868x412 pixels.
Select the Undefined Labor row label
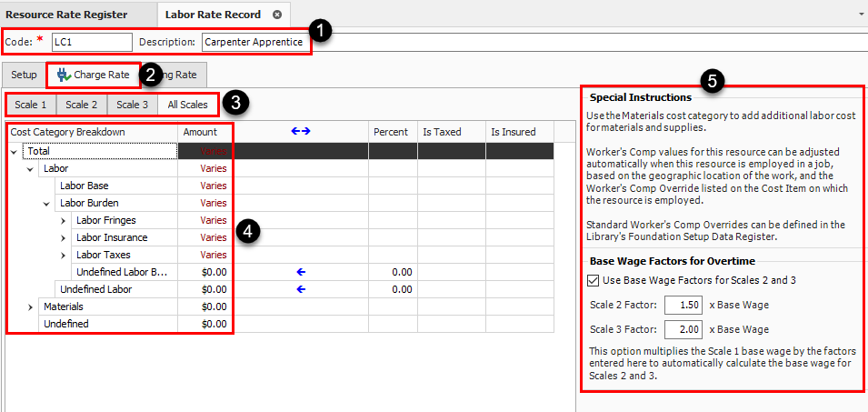[x=95, y=289]
